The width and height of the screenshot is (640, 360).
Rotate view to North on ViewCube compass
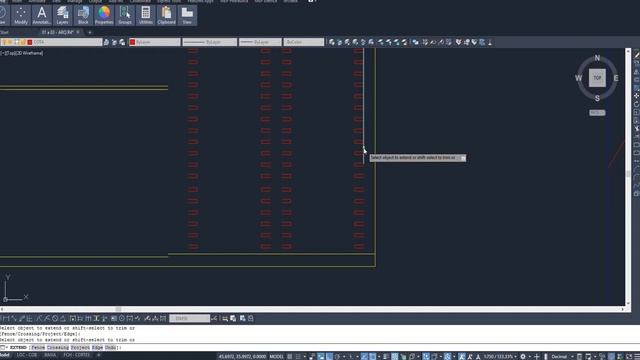coord(597,58)
